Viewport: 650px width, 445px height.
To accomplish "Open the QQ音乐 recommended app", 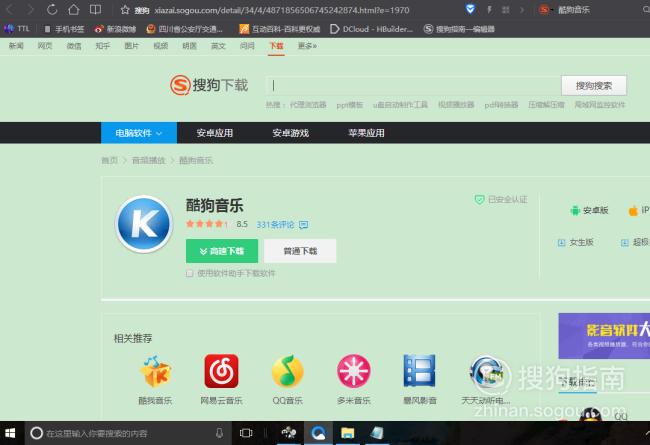I will pos(287,379).
